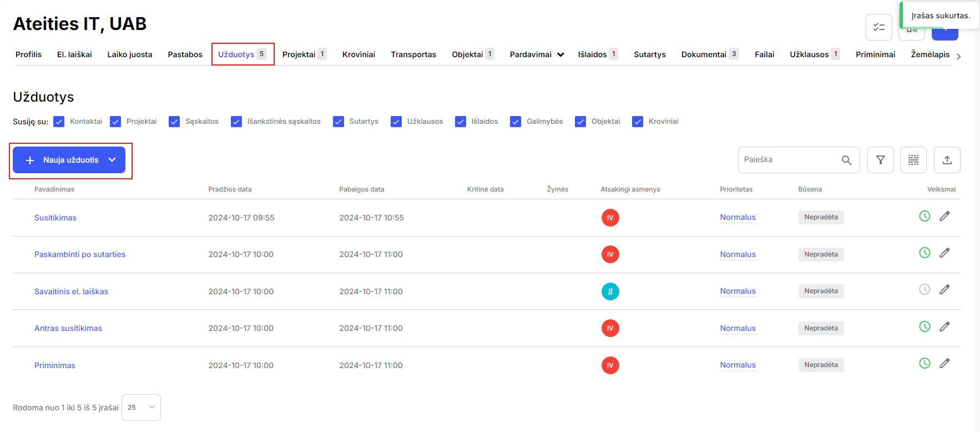Switch to the Profilis tab
The image size is (980, 432).
click(x=28, y=54)
